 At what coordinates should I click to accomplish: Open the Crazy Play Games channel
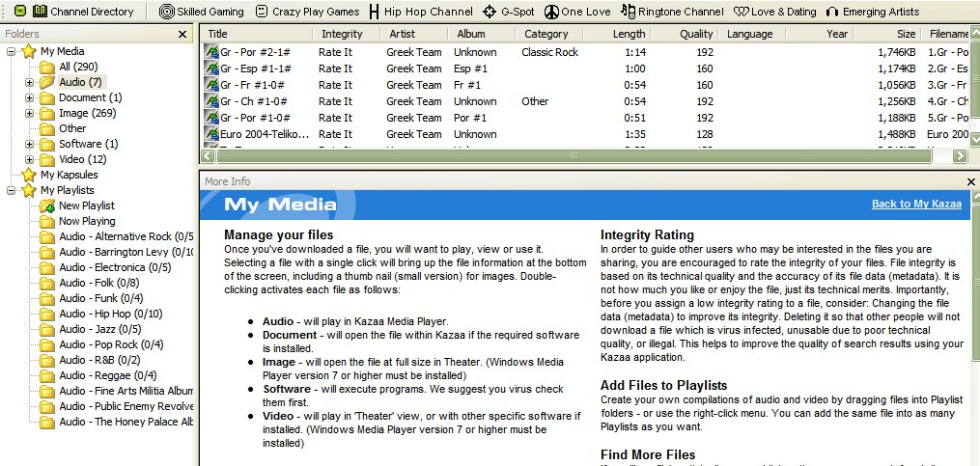click(307, 12)
